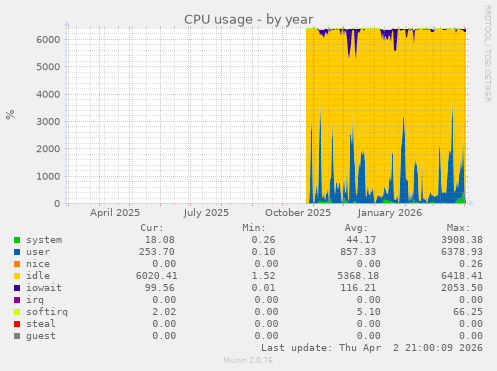497x371 pixels.
Task: Click the 'Cur:' column header
Action: click(x=152, y=228)
